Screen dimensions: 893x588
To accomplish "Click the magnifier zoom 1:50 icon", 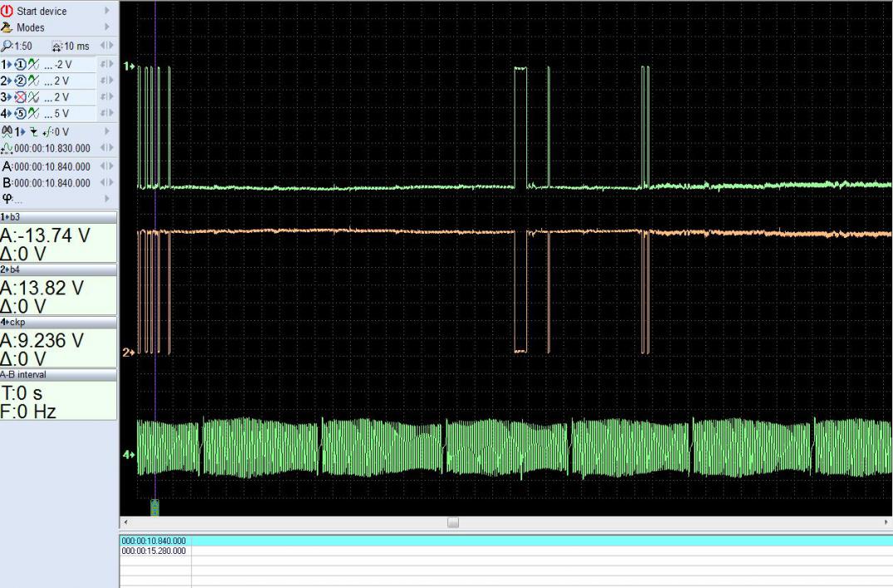I will pyautogui.click(x=7, y=46).
